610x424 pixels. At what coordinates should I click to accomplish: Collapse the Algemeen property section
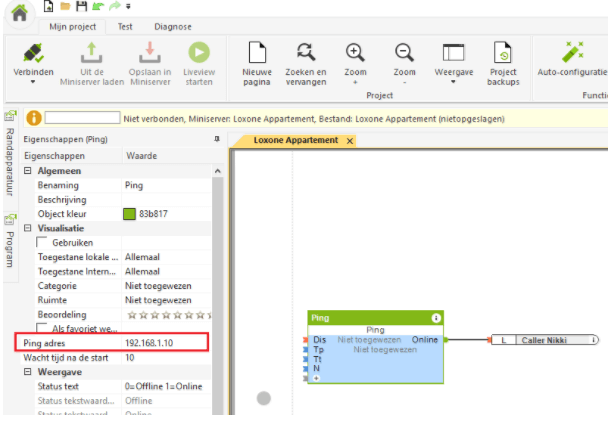click(x=28, y=172)
